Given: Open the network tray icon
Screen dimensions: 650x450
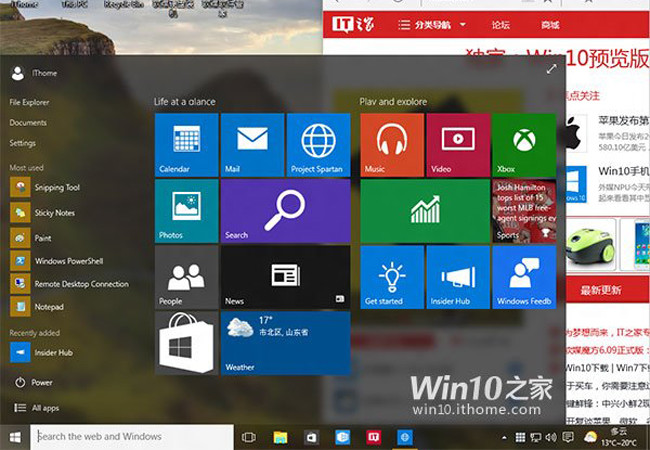Looking at the screenshot, I should tap(536, 437).
